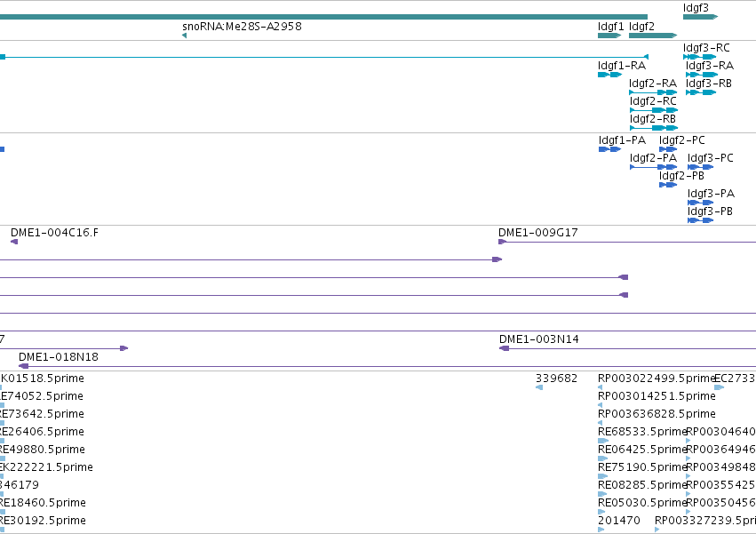Open the Idgf2-RC transcript feature
Screen dimensions: 756x534
(653, 110)
